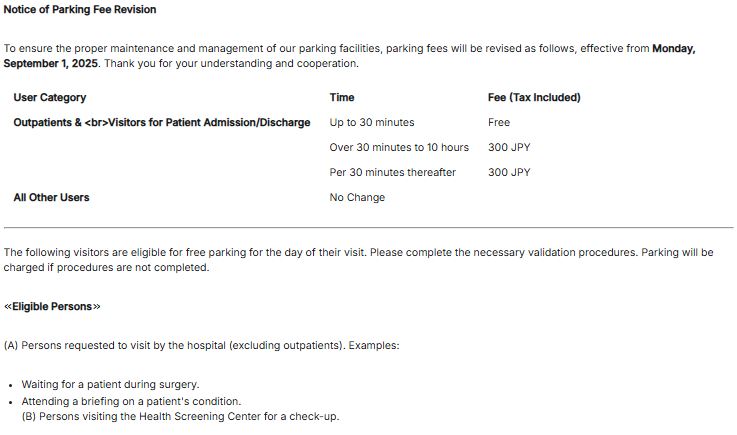Select the Waiting for a patient during surgery bullet
Screen dimensions: 737x435
coord(110,384)
